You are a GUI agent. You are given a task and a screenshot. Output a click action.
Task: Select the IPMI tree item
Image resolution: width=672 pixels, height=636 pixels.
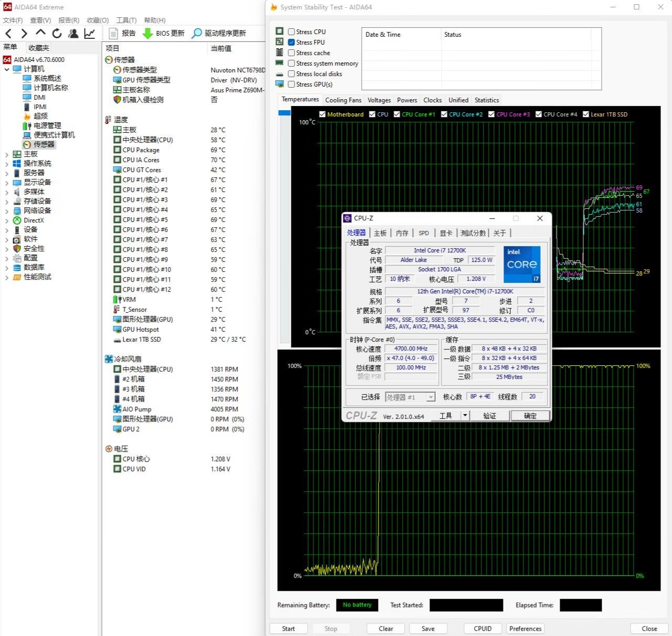tap(40, 107)
